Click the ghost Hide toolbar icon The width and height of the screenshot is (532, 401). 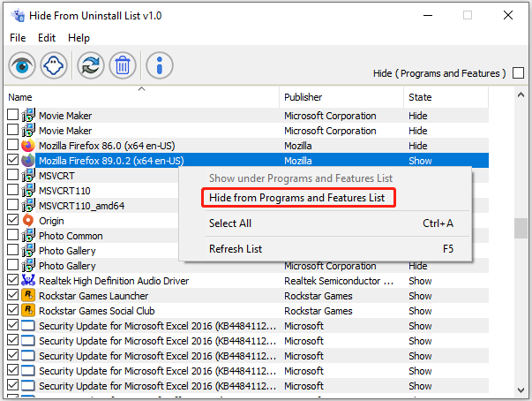(x=52, y=65)
